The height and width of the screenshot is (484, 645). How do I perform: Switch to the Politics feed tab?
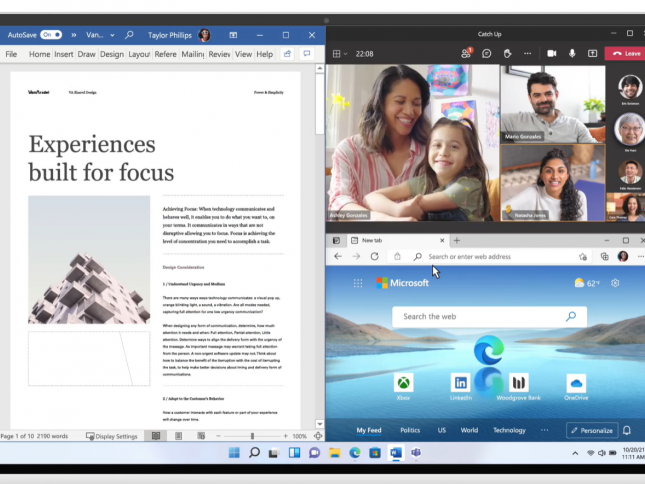(410, 430)
